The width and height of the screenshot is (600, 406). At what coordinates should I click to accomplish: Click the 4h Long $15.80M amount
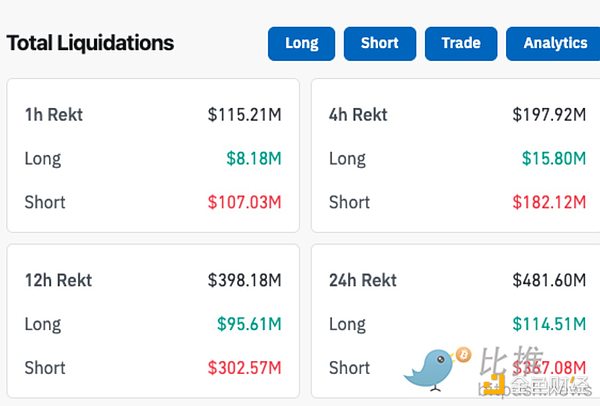pos(554,158)
